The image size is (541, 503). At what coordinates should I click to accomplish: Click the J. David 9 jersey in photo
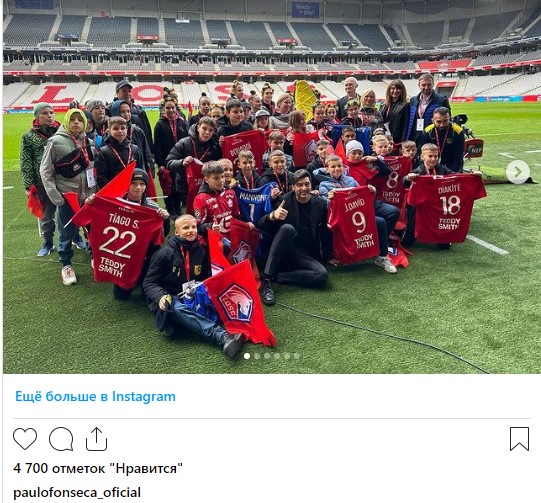point(355,226)
